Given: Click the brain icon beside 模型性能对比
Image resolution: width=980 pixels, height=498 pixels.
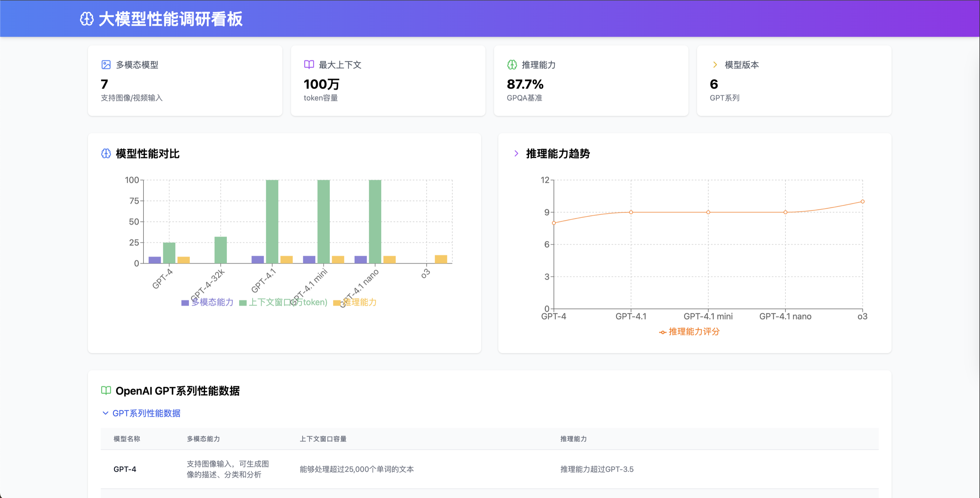Looking at the screenshot, I should [106, 153].
